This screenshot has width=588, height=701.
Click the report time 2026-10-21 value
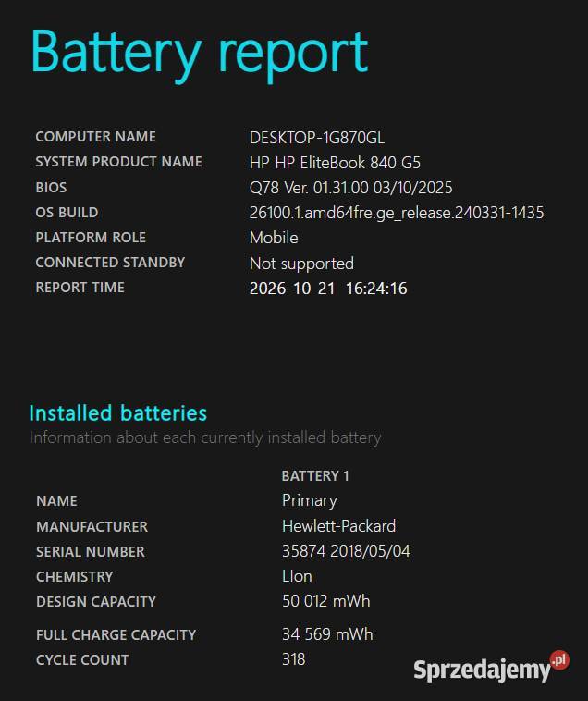point(328,289)
